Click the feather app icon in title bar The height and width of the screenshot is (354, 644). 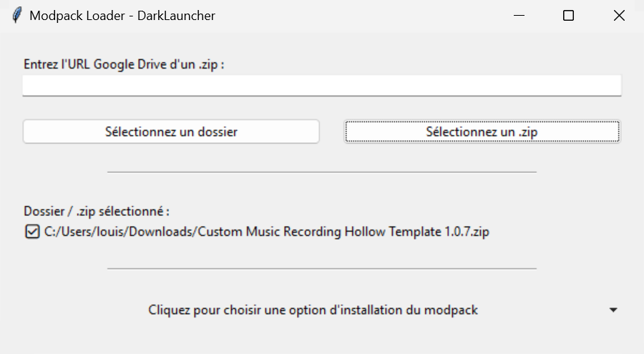[17, 15]
